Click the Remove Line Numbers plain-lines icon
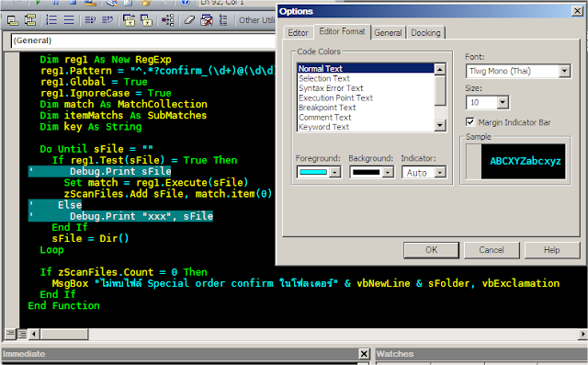Viewport: 588px width, 365px height. [69, 20]
